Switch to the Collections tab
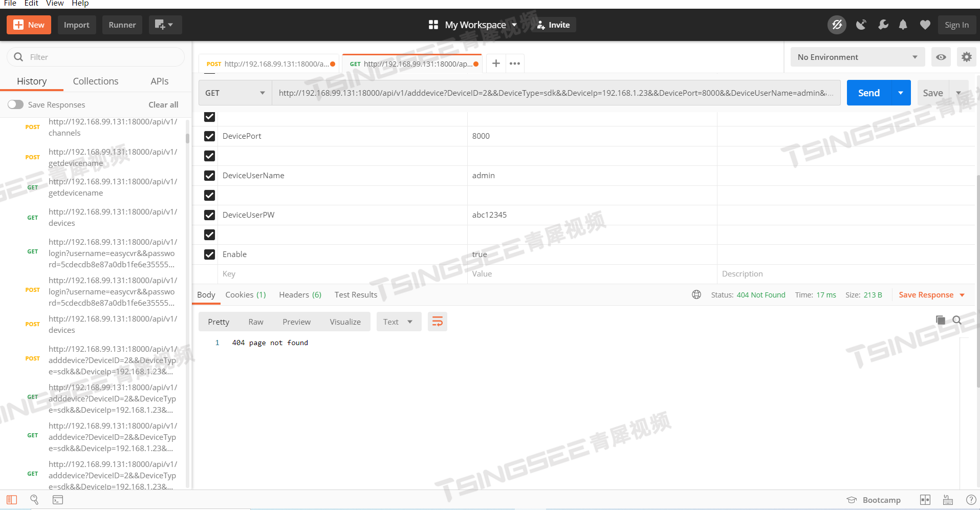 [96, 81]
